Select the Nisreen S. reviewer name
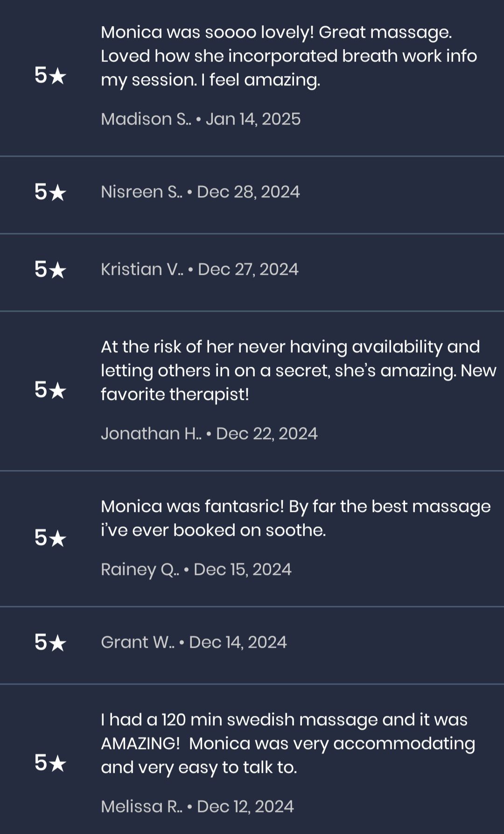 (x=141, y=192)
